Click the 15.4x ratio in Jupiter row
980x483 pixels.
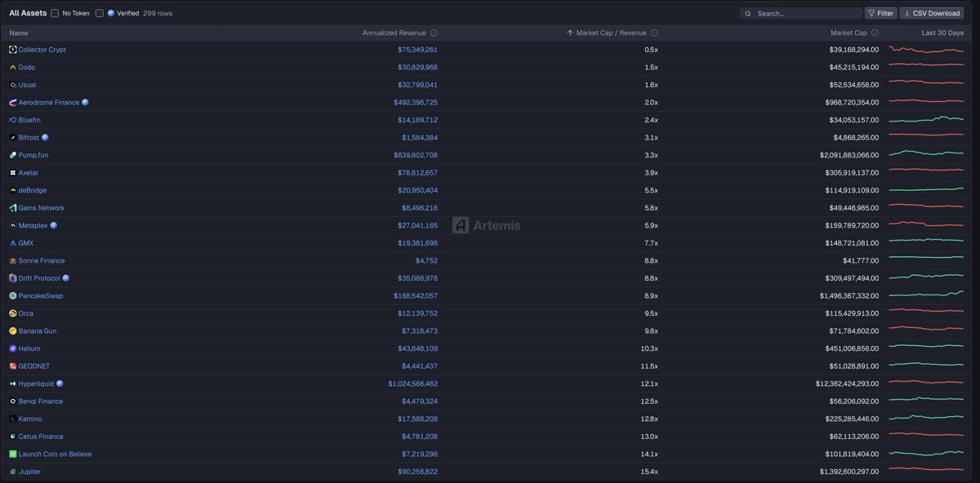650,472
